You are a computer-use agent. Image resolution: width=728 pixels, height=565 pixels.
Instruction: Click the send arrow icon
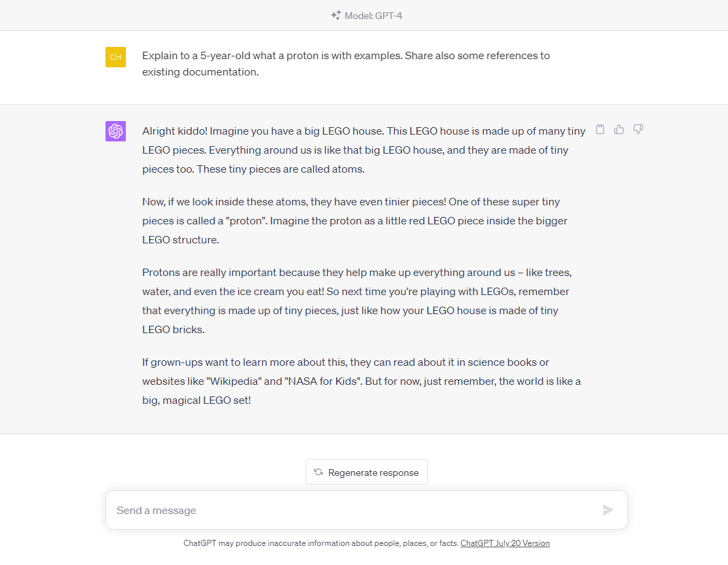point(608,510)
